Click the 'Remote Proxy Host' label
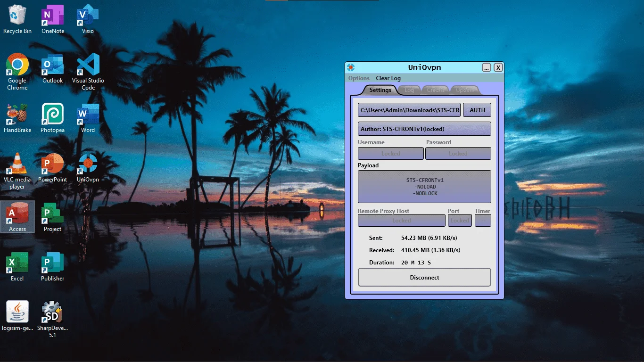Screen dimensions: 644x362 tap(383, 211)
